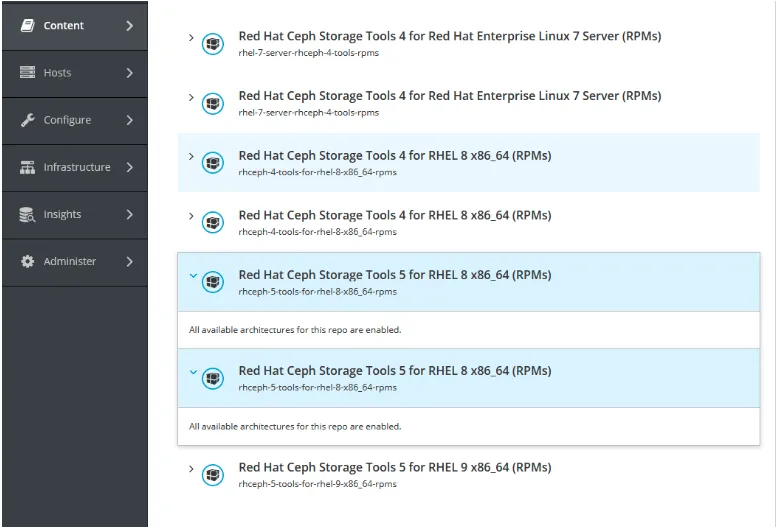Expand the second RHEL 7 Server repo row
The width and height of the screenshot is (776, 527).
point(192,97)
